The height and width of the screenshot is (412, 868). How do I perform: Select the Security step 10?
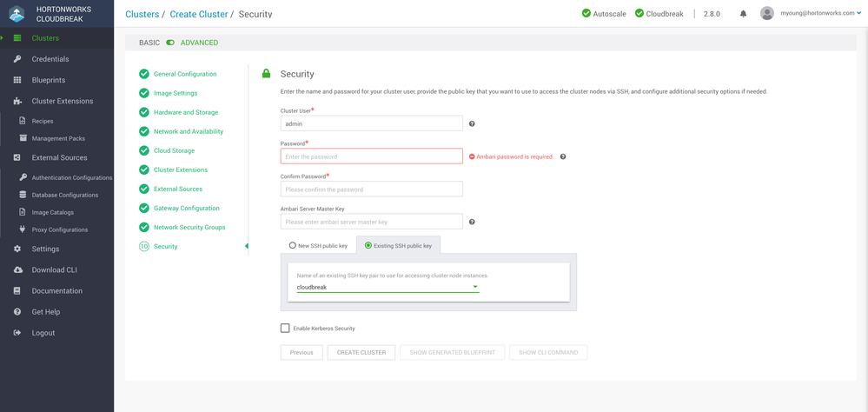tap(165, 247)
